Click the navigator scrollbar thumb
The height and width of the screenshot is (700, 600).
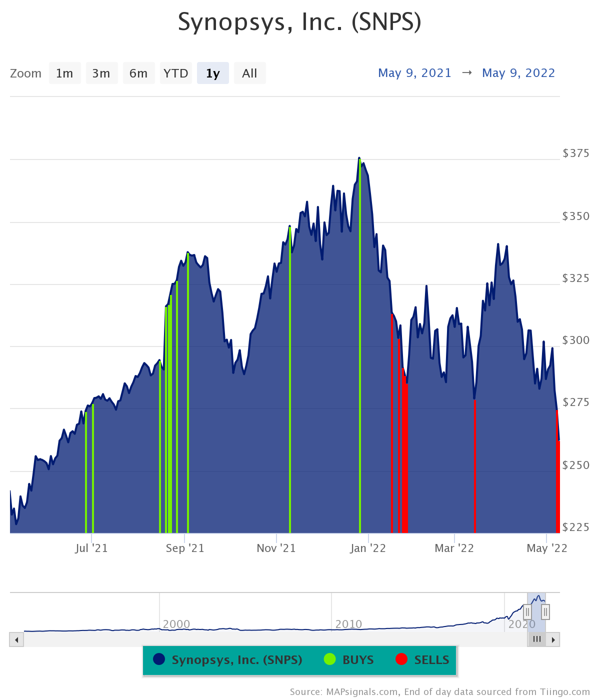[x=537, y=639]
